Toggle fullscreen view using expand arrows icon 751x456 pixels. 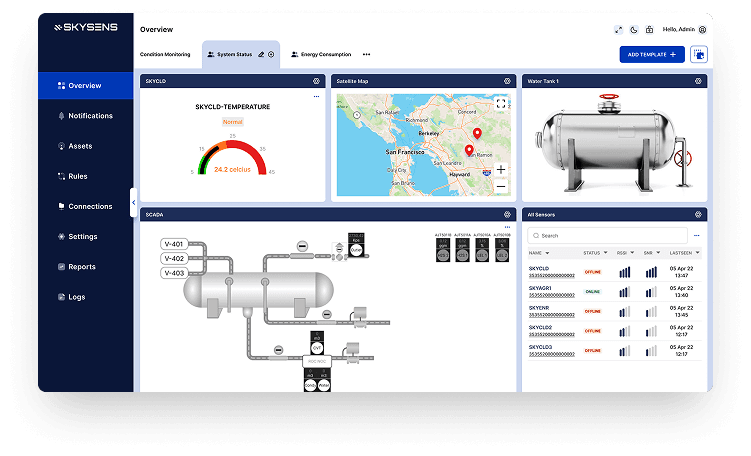[x=617, y=30]
